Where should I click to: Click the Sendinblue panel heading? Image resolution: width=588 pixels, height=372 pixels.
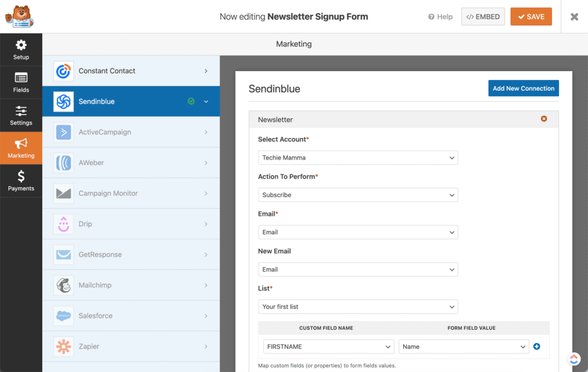[274, 89]
